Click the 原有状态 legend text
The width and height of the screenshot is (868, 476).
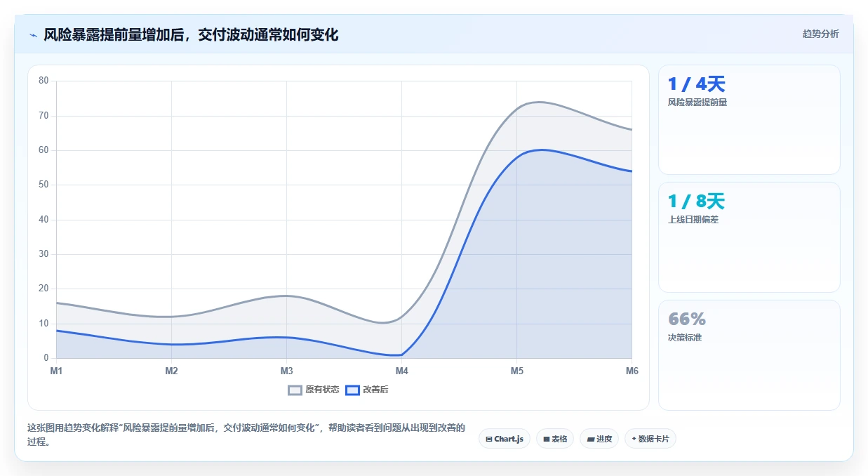(322, 390)
